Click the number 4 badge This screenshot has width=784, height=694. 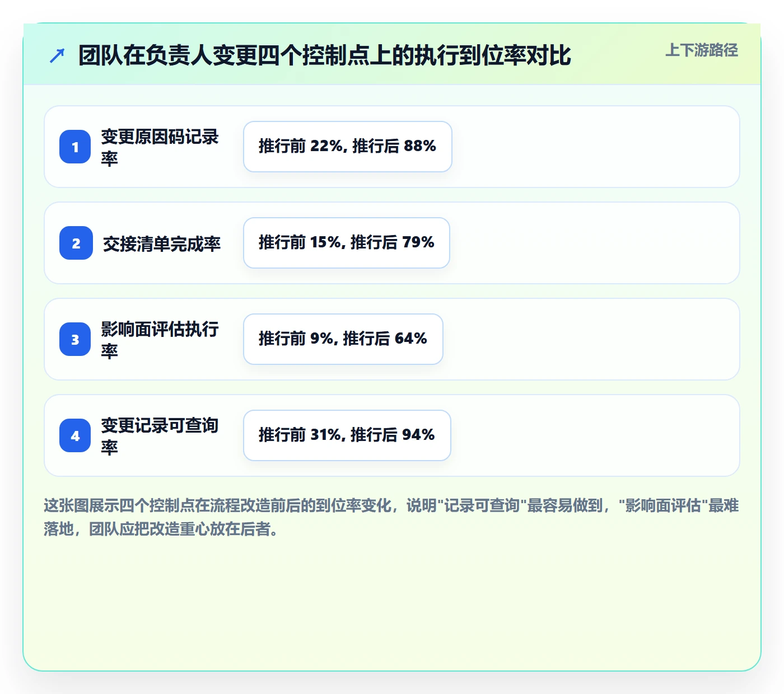[75, 435]
